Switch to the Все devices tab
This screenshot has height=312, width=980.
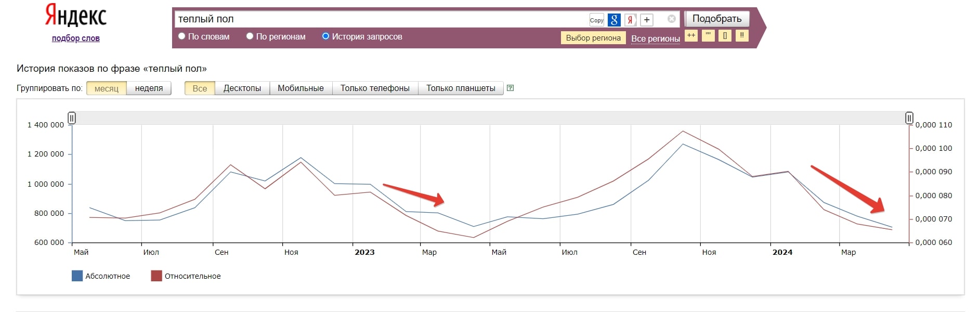200,88
